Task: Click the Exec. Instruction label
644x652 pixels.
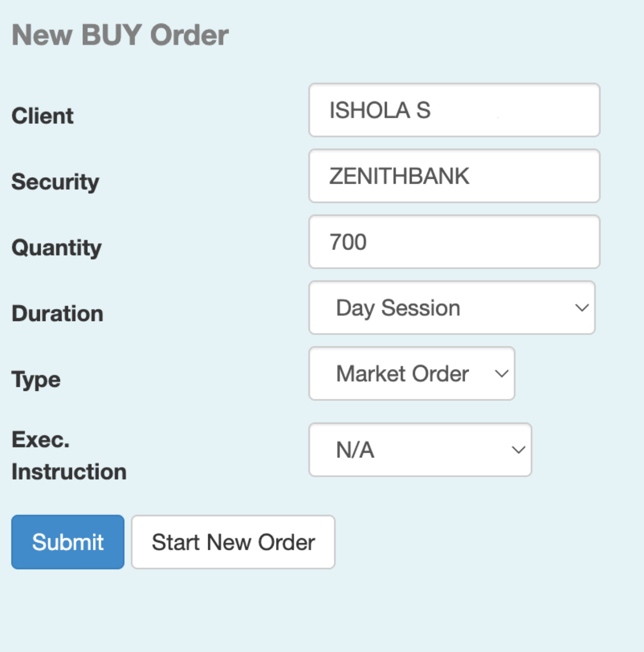Action: pyautogui.click(x=69, y=455)
